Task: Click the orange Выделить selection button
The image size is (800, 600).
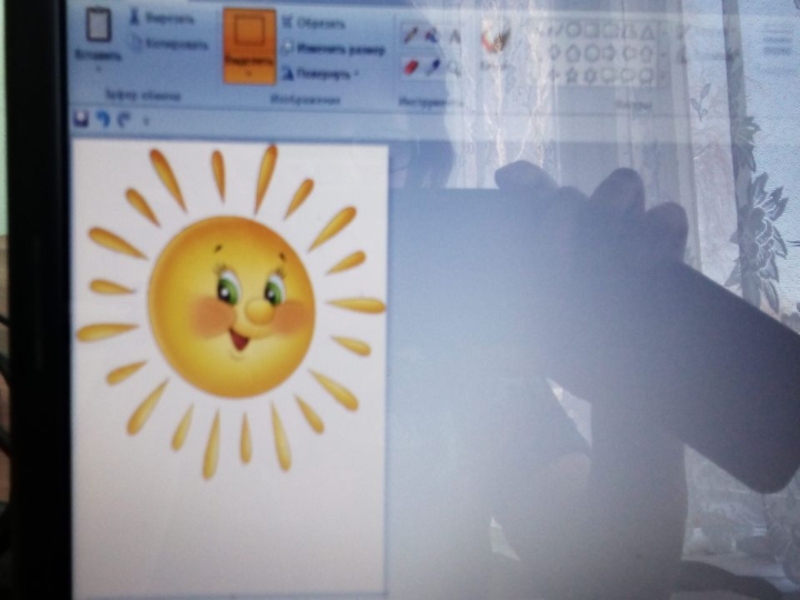Action: pyautogui.click(x=249, y=46)
